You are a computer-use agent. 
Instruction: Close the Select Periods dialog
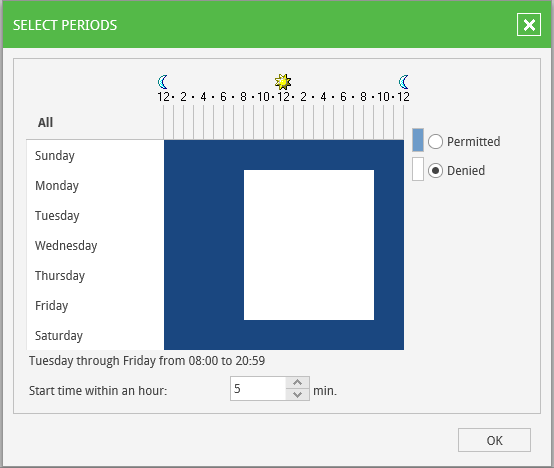[x=529, y=25]
